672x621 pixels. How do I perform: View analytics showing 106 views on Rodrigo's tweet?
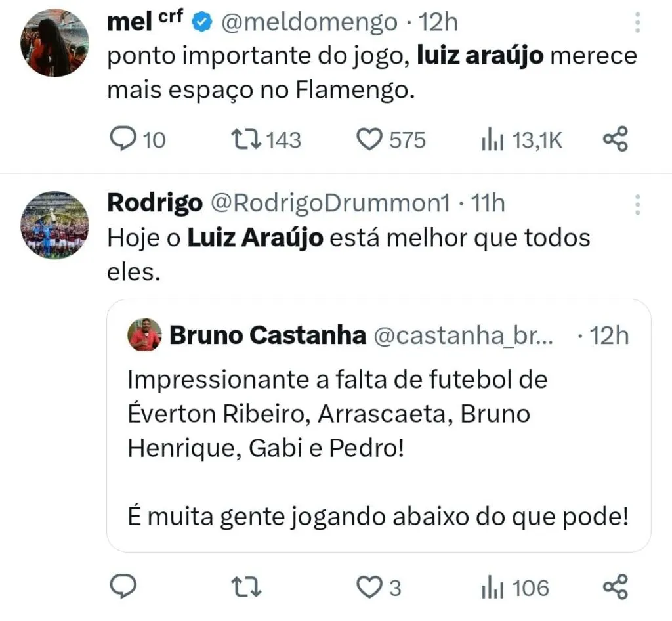(x=492, y=586)
